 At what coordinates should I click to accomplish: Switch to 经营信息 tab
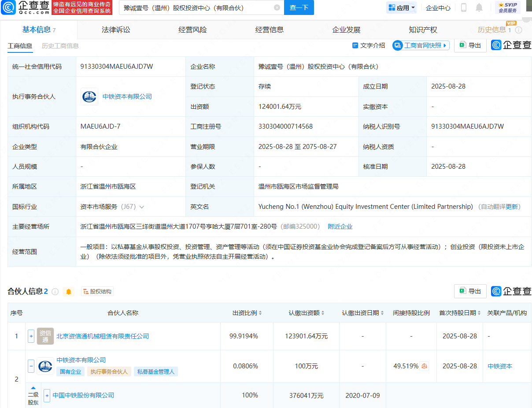[x=270, y=30]
